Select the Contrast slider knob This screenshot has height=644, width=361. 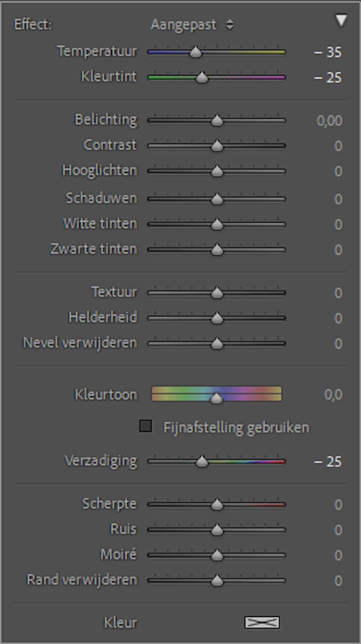click(217, 146)
